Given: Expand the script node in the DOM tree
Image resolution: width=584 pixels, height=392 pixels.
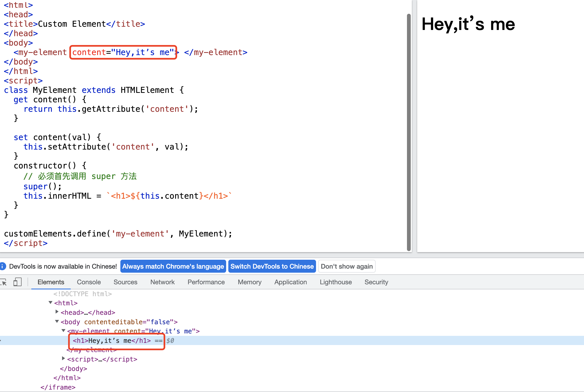Looking at the screenshot, I should pyautogui.click(x=63, y=359).
